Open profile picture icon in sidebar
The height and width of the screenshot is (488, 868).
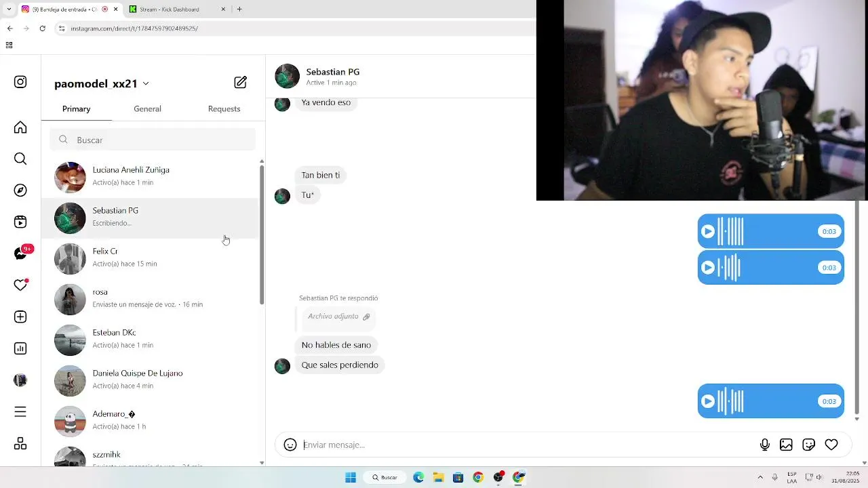[20, 380]
